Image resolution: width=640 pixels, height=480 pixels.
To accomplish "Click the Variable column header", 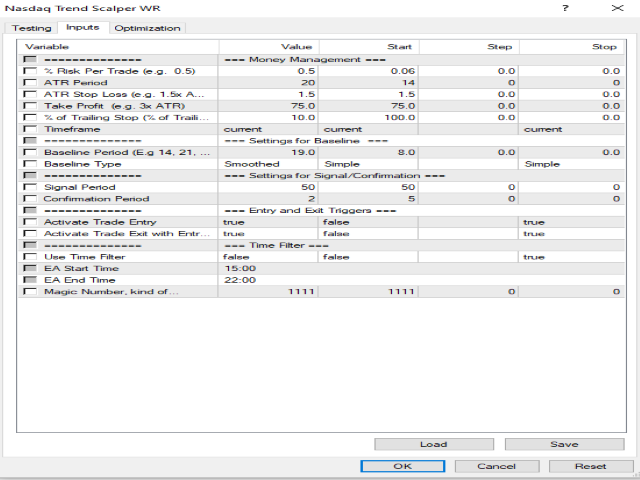I will pyautogui.click(x=118, y=47).
